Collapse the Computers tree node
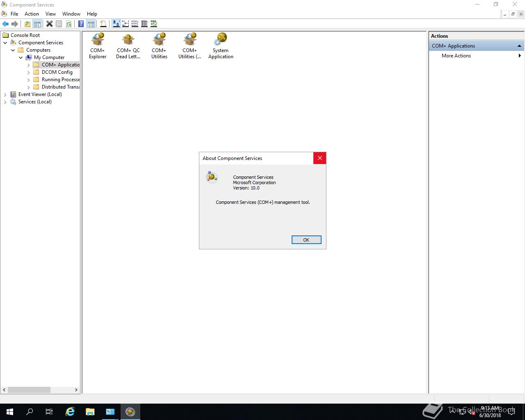This screenshot has width=525, height=420. coord(13,50)
